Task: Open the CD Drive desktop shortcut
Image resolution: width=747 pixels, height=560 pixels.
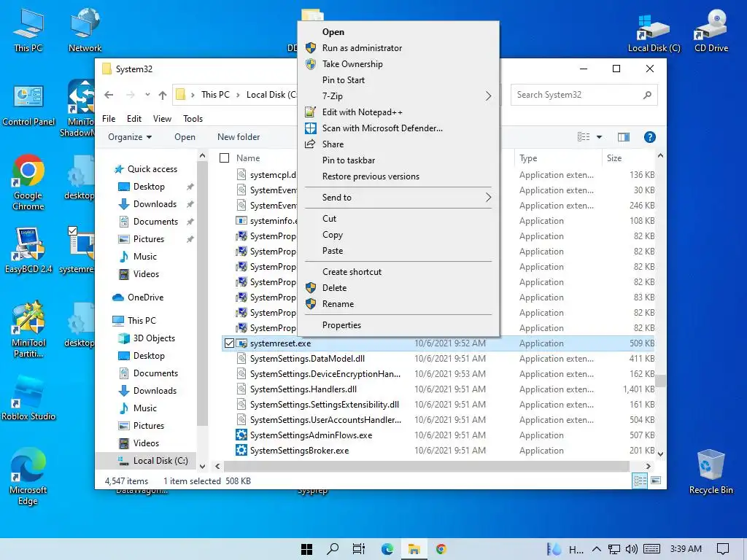Action: point(711,31)
